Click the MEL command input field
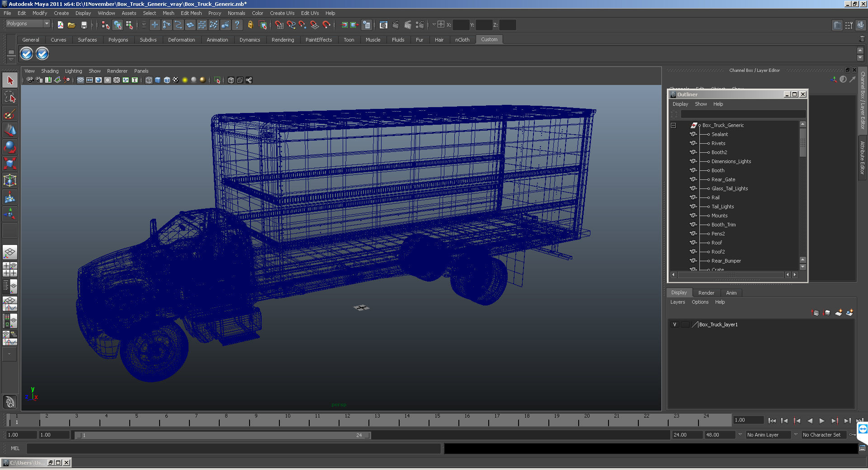This screenshot has height=470, width=868. [x=233, y=448]
